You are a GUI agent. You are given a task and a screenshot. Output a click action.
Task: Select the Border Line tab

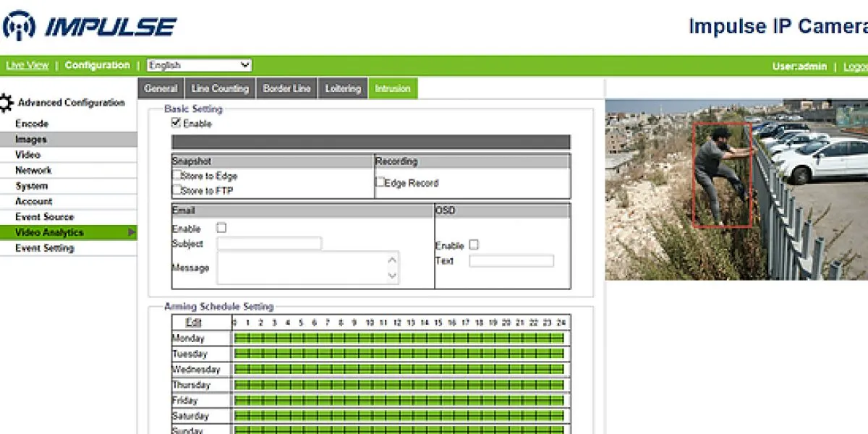(x=286, y=88)
